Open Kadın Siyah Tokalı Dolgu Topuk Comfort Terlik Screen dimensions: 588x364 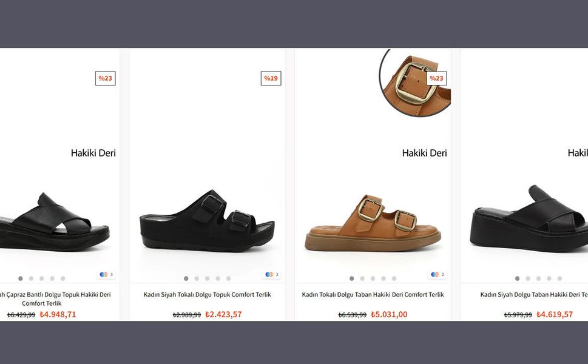pos(207,295)
